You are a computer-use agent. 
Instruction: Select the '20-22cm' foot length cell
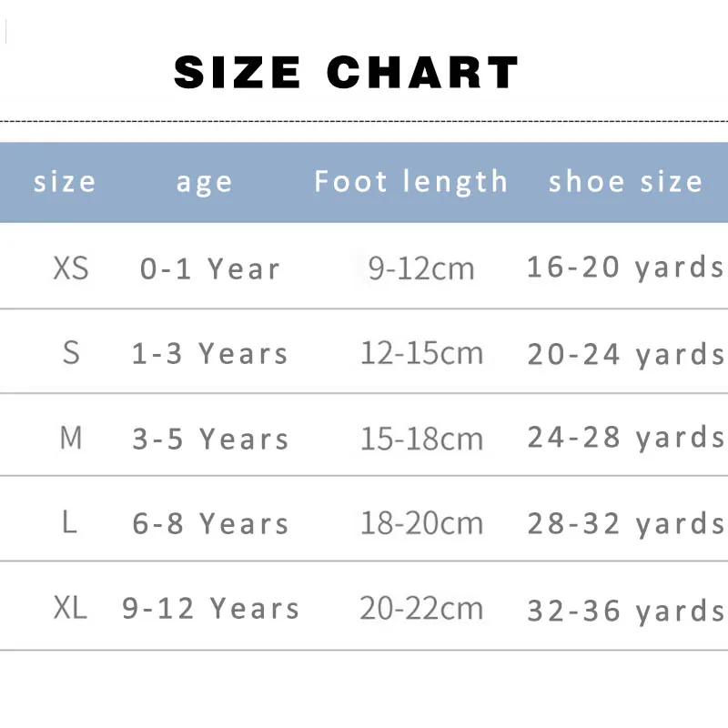click(x=421, y=609)
